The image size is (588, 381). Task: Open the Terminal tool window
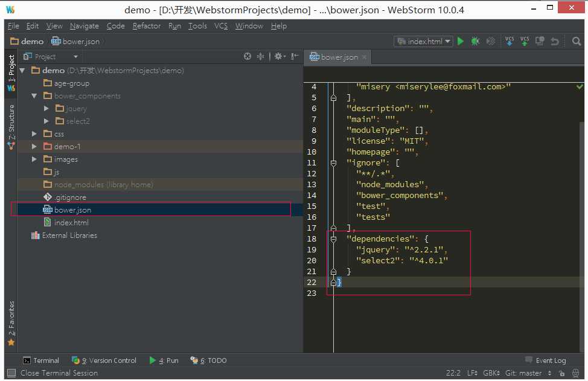pos(41,360)
